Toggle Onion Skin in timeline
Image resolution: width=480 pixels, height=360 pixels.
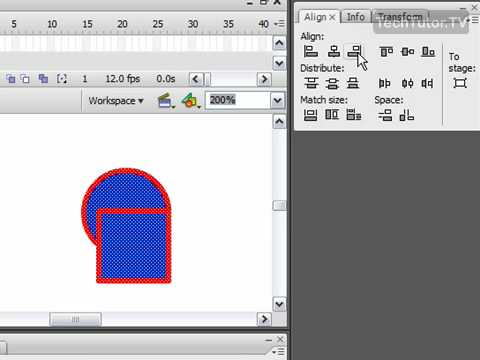pos(11,79)
